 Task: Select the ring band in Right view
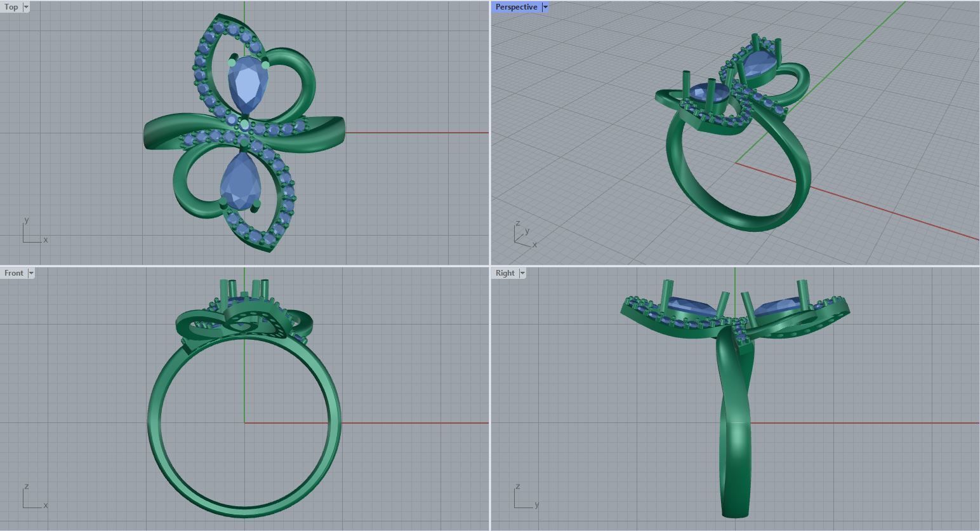[736, 438]
